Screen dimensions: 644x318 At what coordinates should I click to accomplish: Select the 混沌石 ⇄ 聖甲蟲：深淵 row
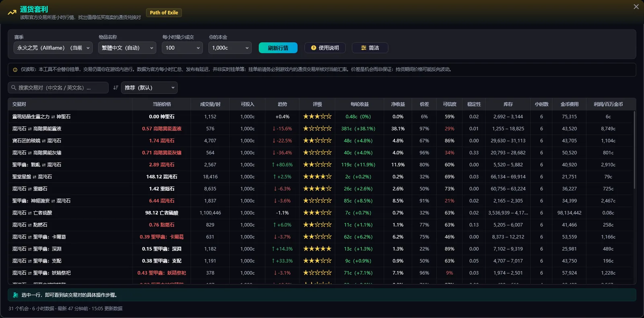point(320,249)
